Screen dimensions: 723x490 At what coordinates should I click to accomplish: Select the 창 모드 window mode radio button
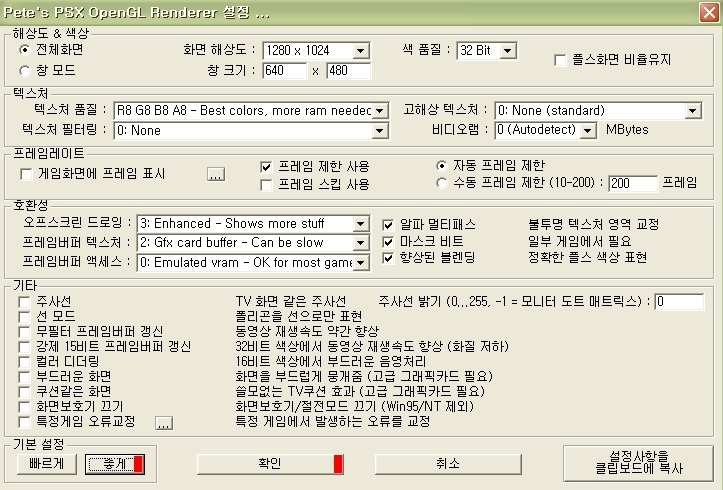tap(25, 71)
